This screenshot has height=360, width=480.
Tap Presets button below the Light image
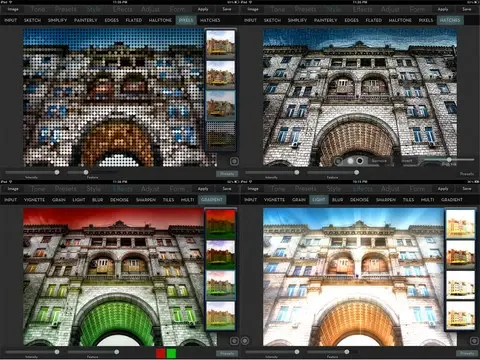(467, 353)
